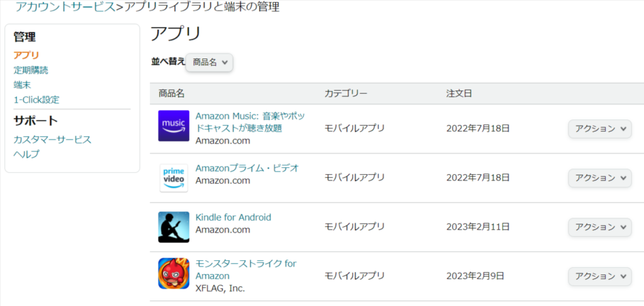Open the 並べ替え 商品名 sort dropdown
644x306 pixels.
point(209,62)
